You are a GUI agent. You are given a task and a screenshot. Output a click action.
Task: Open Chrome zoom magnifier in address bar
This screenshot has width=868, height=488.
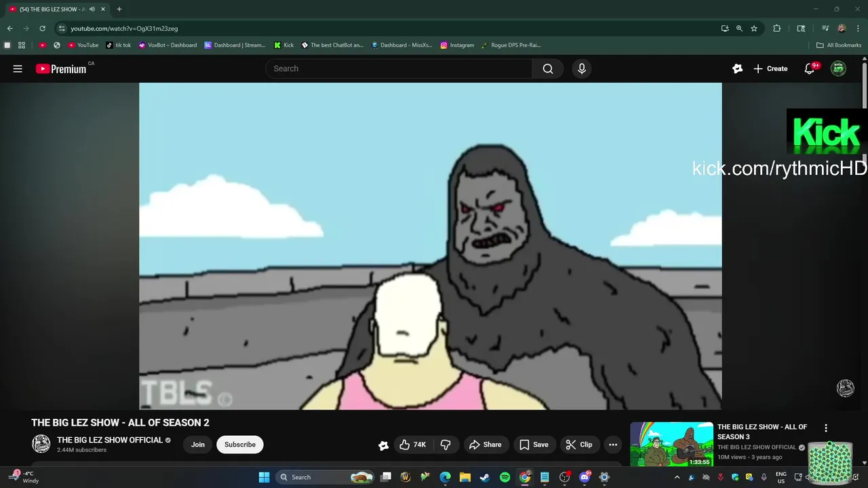(739, 28)
